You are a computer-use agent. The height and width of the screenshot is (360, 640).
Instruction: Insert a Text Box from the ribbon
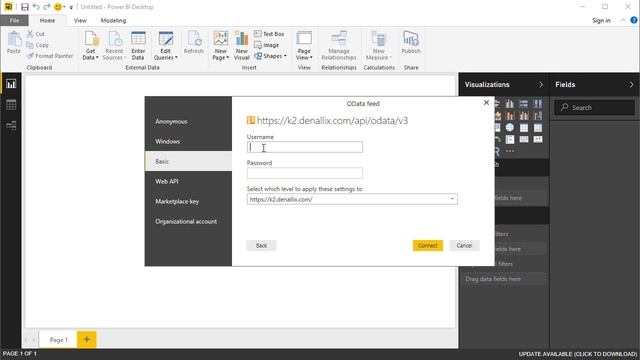tap(269, 34)
